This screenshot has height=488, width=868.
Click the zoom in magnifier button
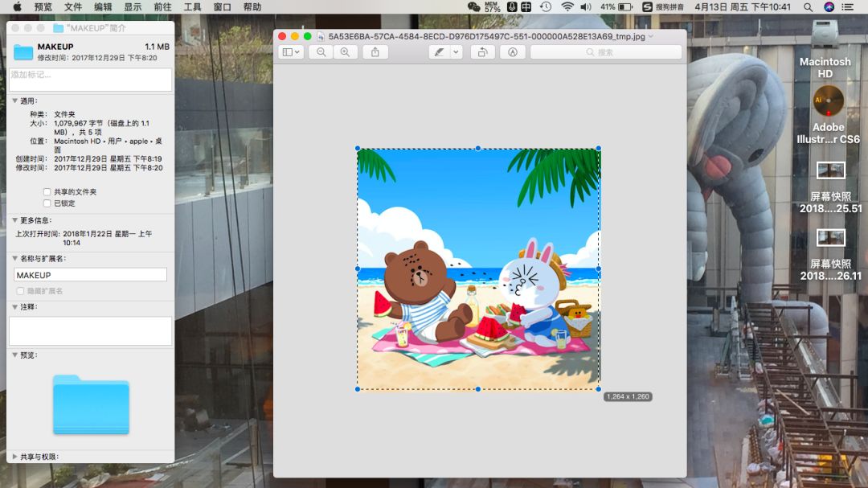(x=345, y=52)
